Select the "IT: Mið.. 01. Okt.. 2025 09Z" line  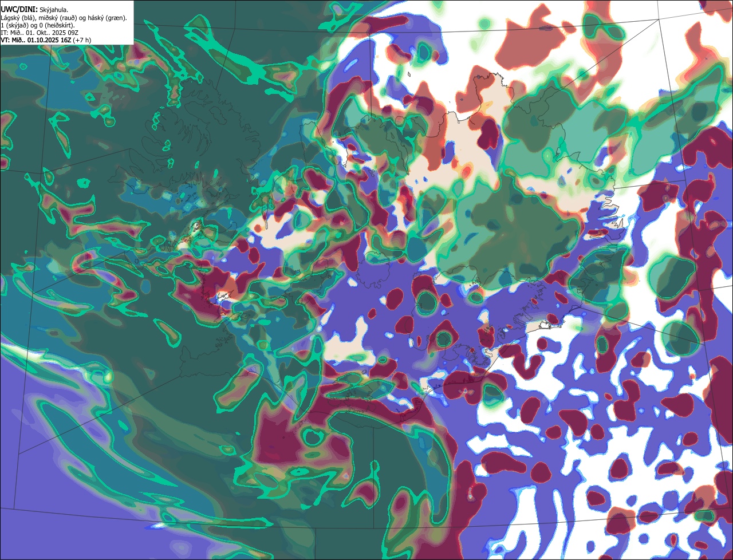[x=40, y=33]
